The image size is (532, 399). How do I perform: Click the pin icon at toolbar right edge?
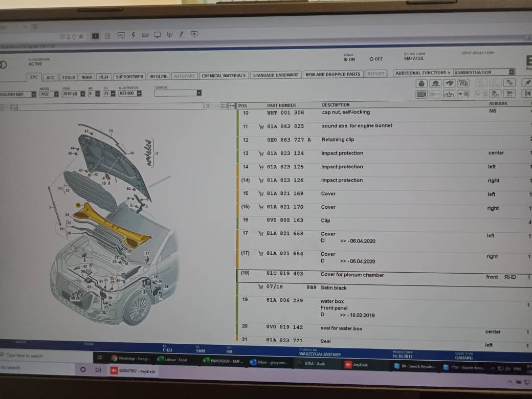pyautogui.click(x=527, y=82)
